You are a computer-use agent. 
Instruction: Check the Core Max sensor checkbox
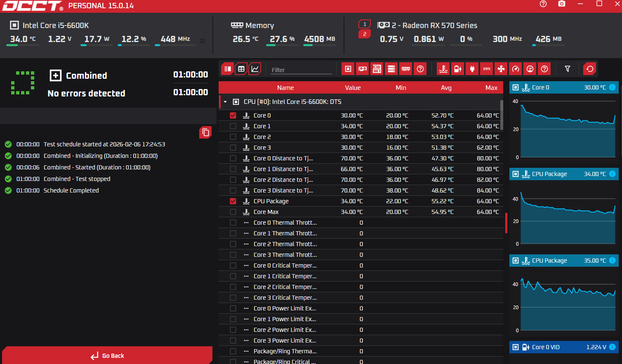pos(233,212)
